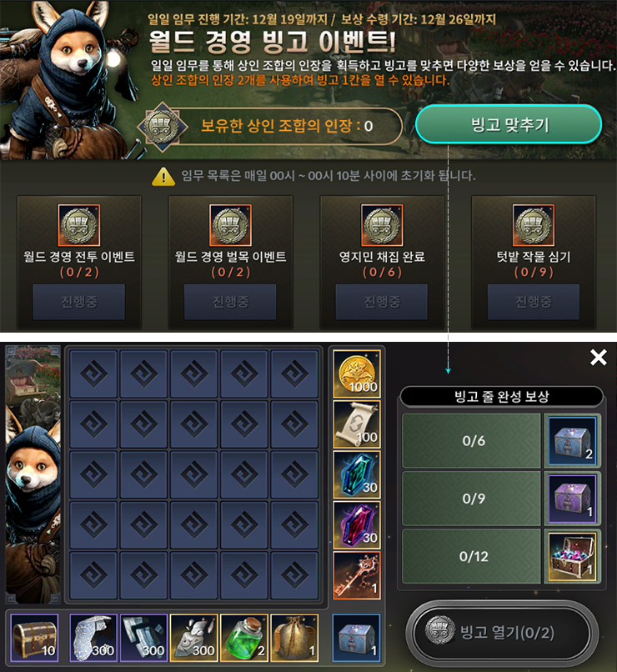Select the blue crystal 30 reward icon

(x=357, y=474)
